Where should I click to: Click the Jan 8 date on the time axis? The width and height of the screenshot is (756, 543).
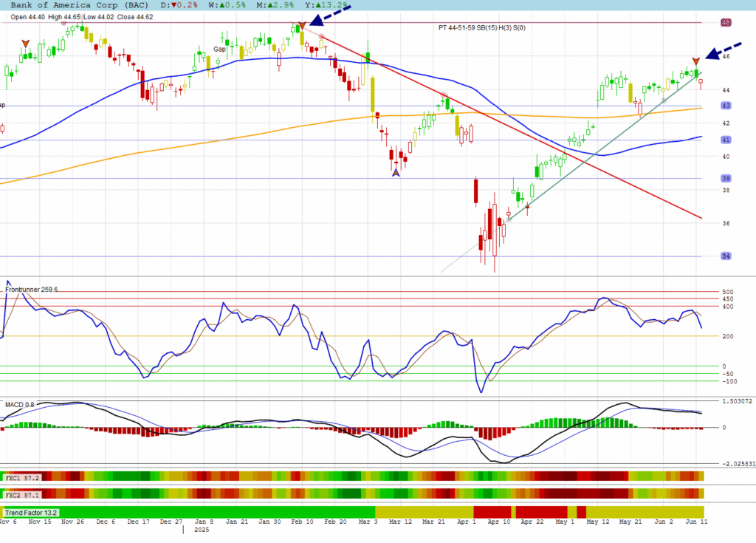pos(204,522)
